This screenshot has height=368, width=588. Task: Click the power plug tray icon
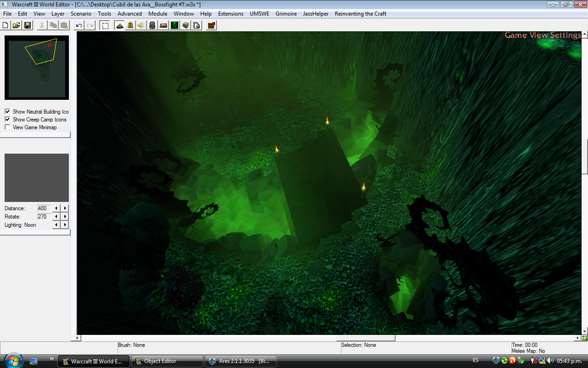pos(533,360)
